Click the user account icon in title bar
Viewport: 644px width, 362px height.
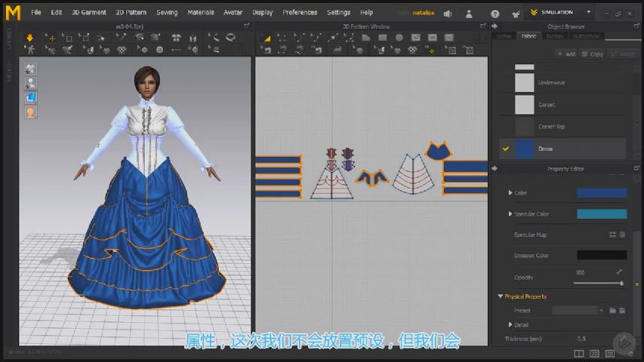(x=469, y=14)
